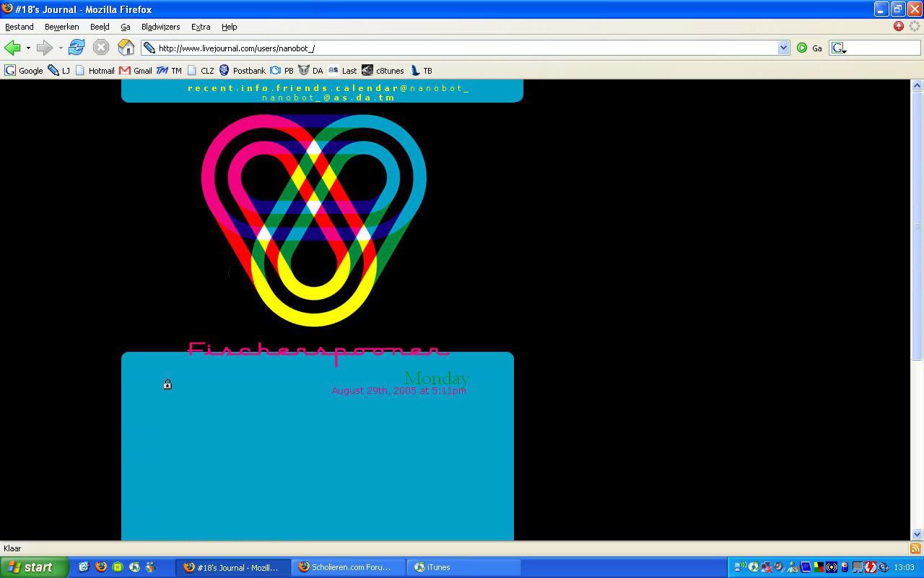Viewport: 924px width, 578px height.
Task: Launch Firefox from the Quick Launch bar
Action: point(101,567)
